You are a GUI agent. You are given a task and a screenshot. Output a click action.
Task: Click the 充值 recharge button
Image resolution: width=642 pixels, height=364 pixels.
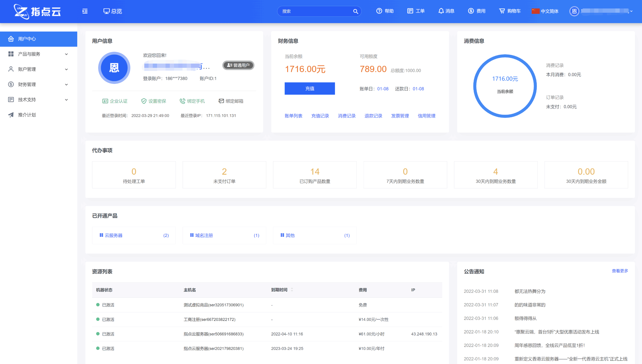(x=310, y=88)
